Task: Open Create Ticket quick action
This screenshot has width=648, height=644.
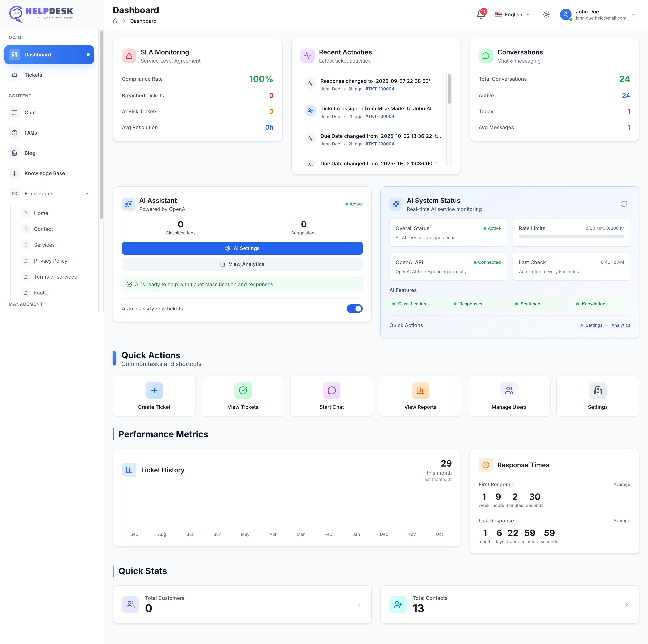Action: [x=154, y=396]
